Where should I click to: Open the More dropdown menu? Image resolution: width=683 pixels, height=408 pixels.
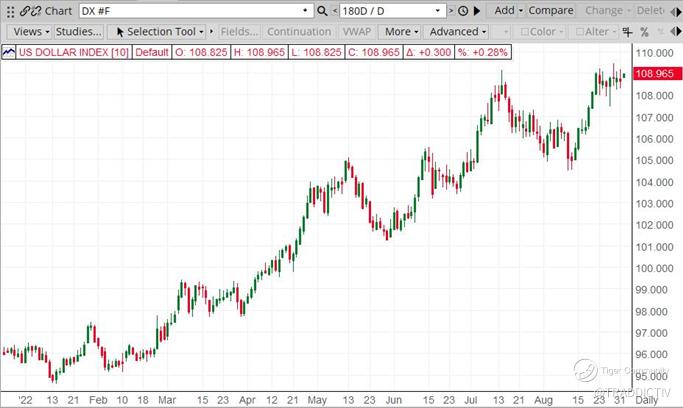401,32
